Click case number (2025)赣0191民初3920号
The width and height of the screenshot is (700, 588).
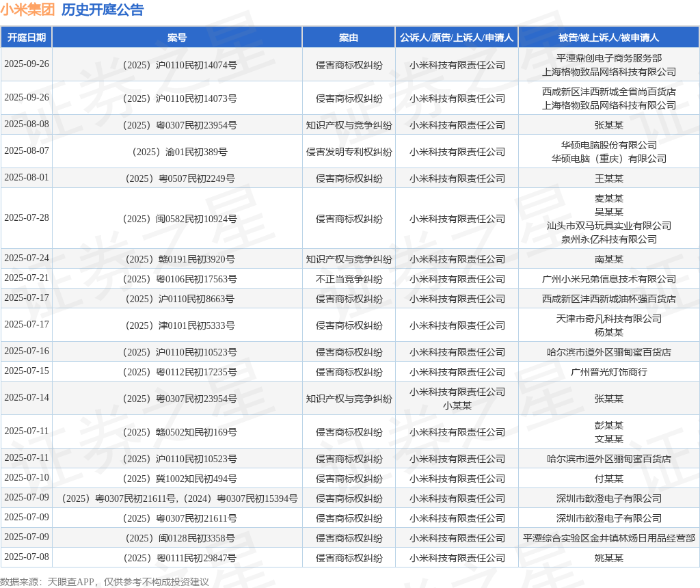180,259
